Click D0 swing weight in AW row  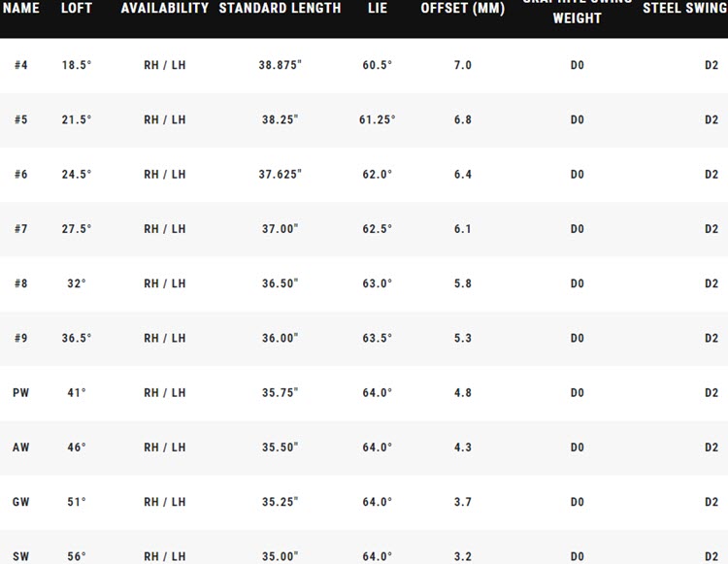[578, 448]
